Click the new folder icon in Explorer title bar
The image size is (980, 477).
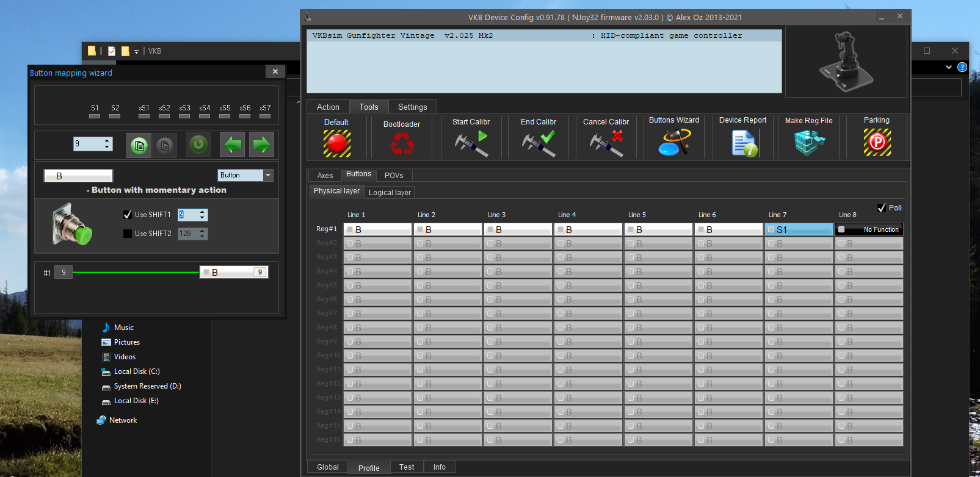pos(125,51)
